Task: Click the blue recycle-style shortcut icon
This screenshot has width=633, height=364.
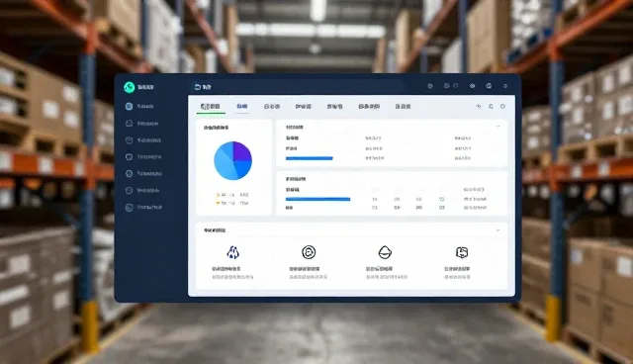Action: 233,252
